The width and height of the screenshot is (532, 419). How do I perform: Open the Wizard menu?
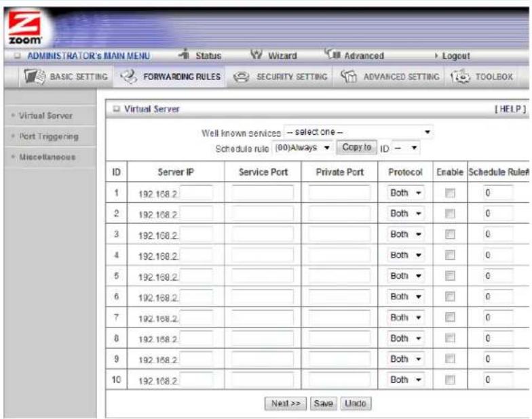(282, 56)
